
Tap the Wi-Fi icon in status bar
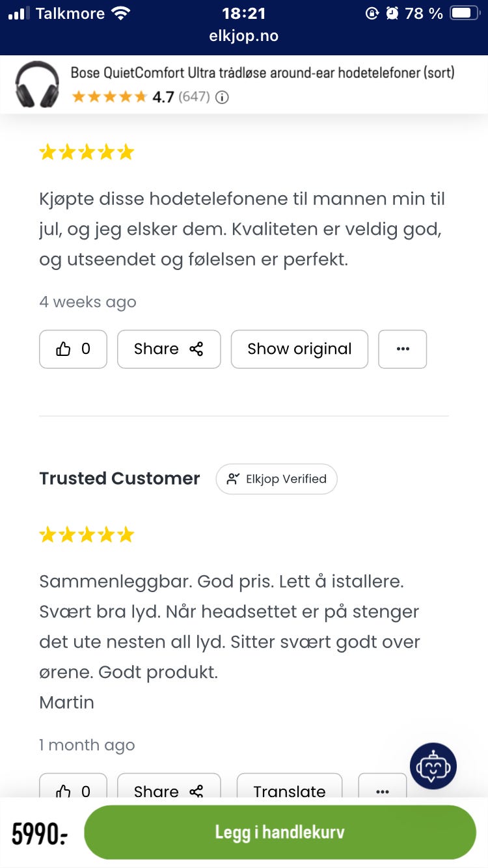pos(120,13)
